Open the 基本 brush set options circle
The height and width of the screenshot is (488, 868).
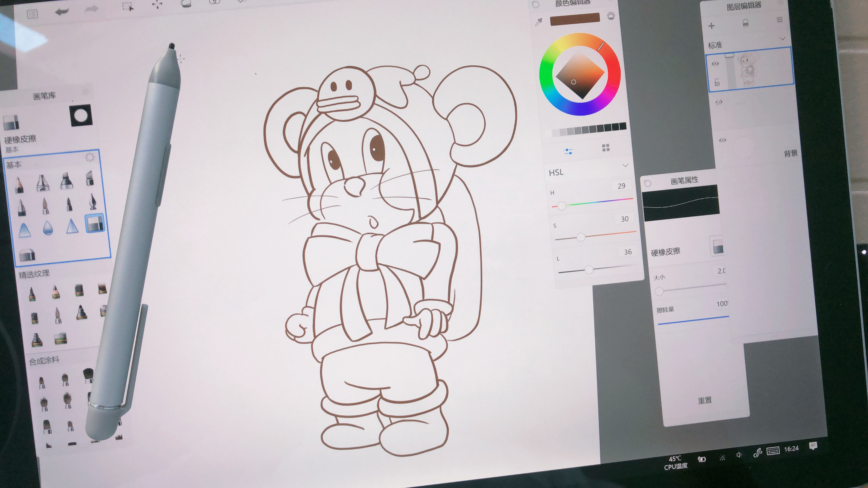(90, 157)
